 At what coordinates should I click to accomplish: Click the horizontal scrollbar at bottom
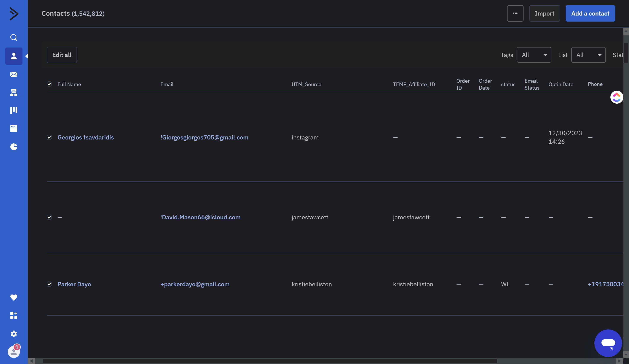[x=270, y=361]
